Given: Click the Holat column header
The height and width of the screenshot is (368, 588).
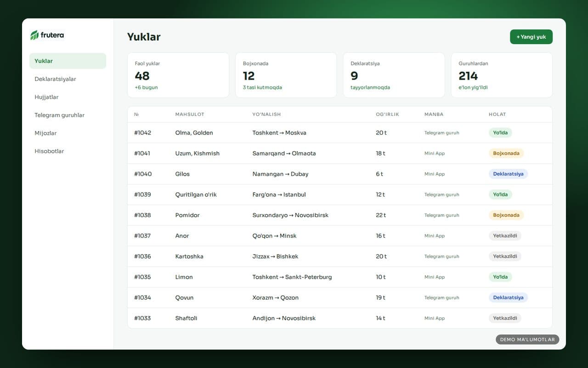Looking at the screenshot, I should 497,115.
